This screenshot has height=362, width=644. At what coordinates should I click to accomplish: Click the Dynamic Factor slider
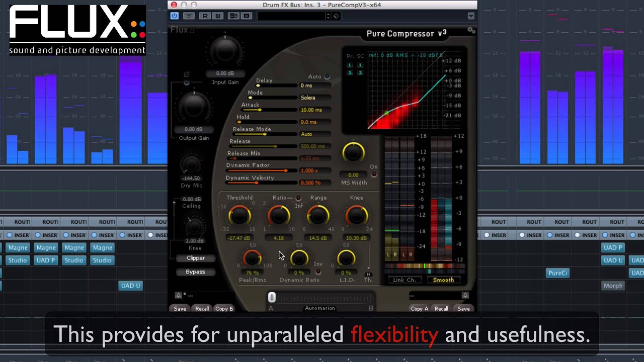point(262,170)
